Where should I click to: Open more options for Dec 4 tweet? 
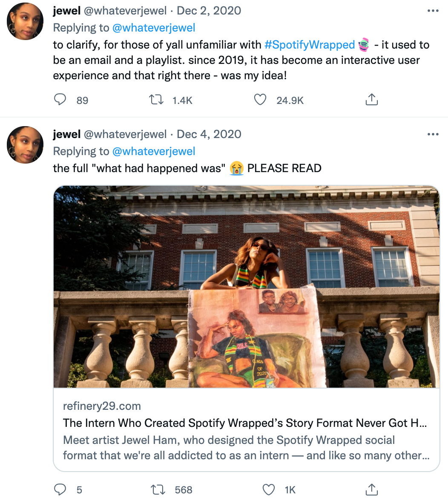pyautogui.click(x=433, y=134)
